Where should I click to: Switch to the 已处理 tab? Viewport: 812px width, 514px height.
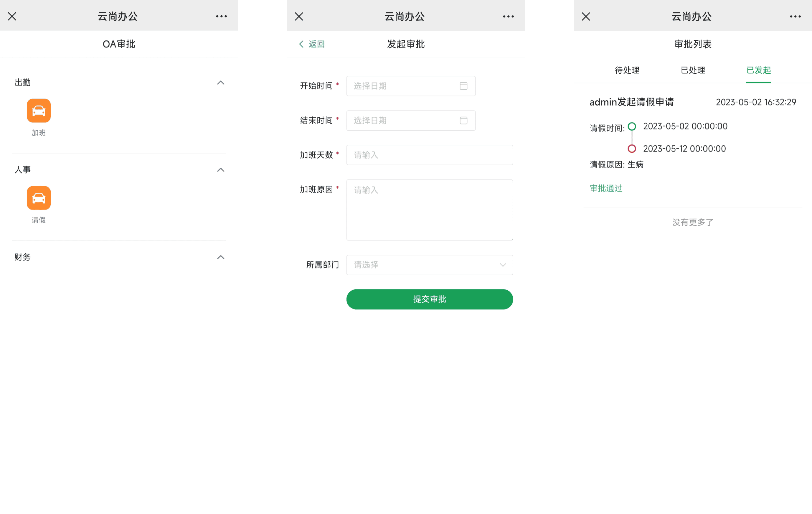[x=693, y=70]
